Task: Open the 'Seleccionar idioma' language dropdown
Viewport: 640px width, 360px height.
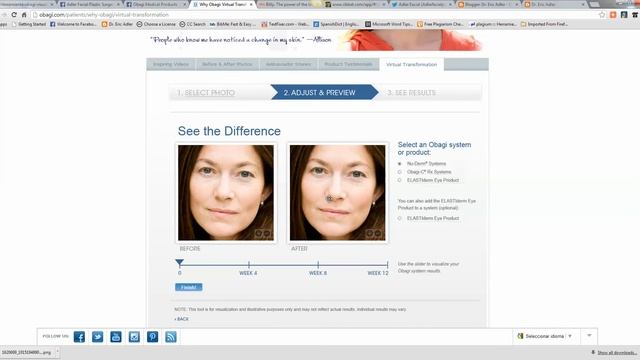Action: pyautogui.click(x=544, y=336)
